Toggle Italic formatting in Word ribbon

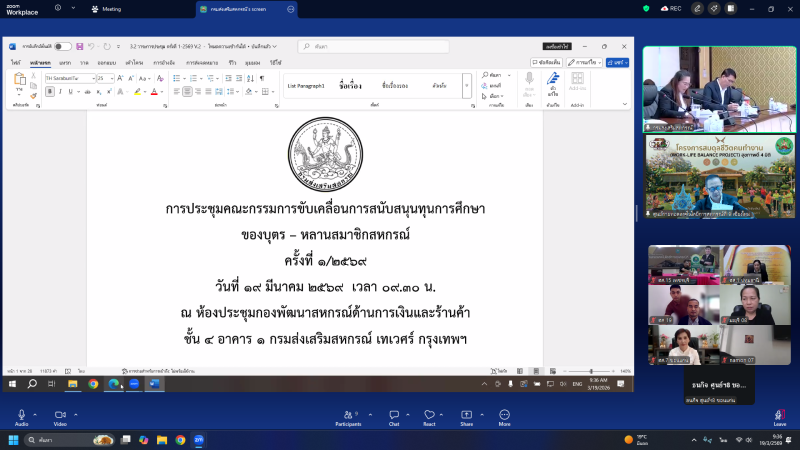60,91
